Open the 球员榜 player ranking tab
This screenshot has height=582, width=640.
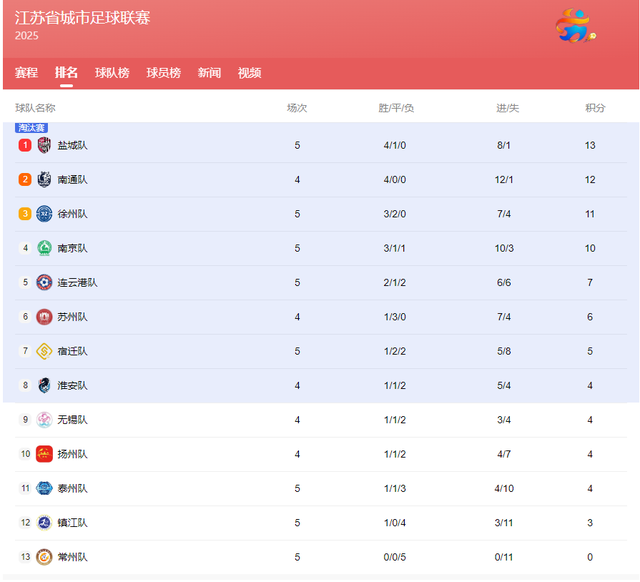click(x=164, y=73)
